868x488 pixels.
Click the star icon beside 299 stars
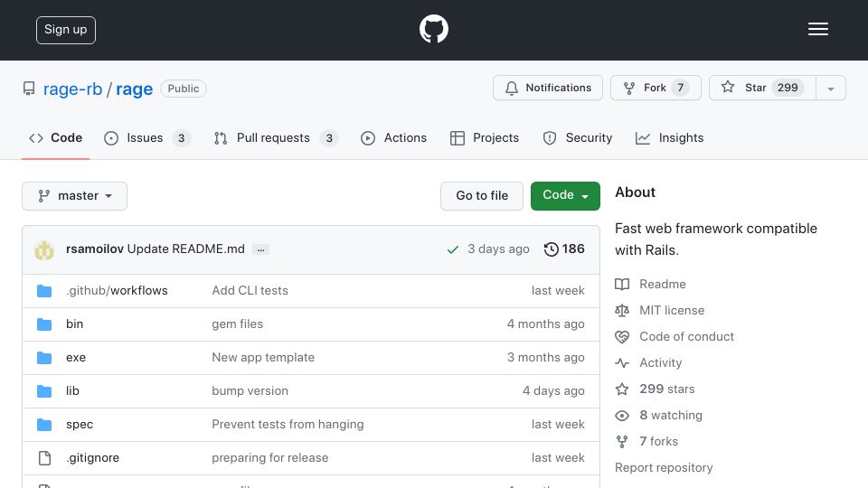[622, 389]
